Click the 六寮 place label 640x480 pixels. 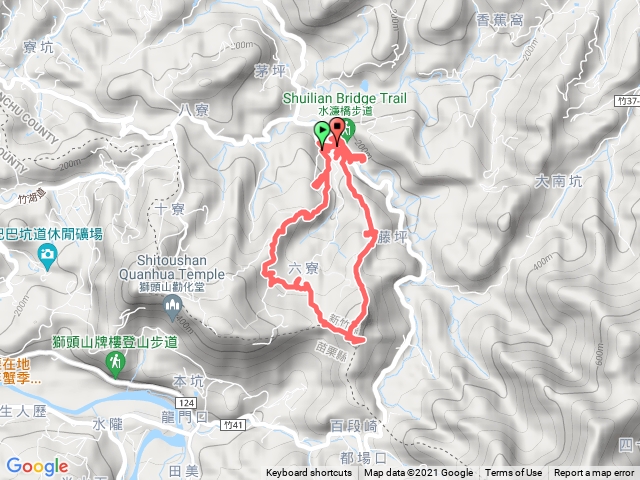[304, 269]
